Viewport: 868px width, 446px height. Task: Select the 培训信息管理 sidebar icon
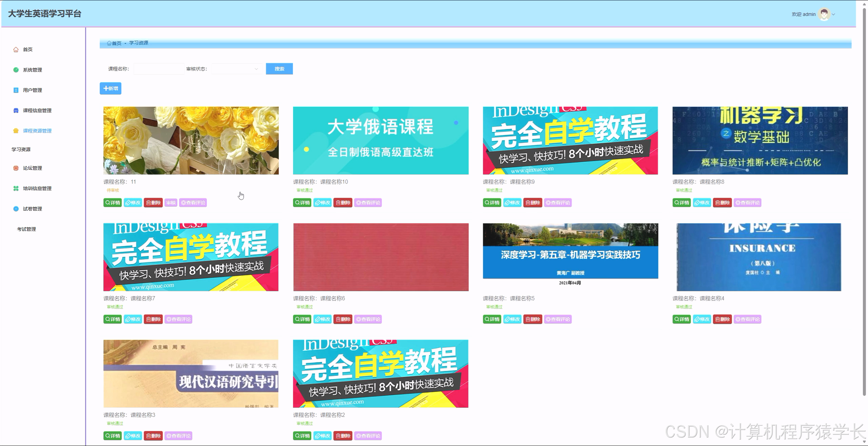click(x=16, y=188)
